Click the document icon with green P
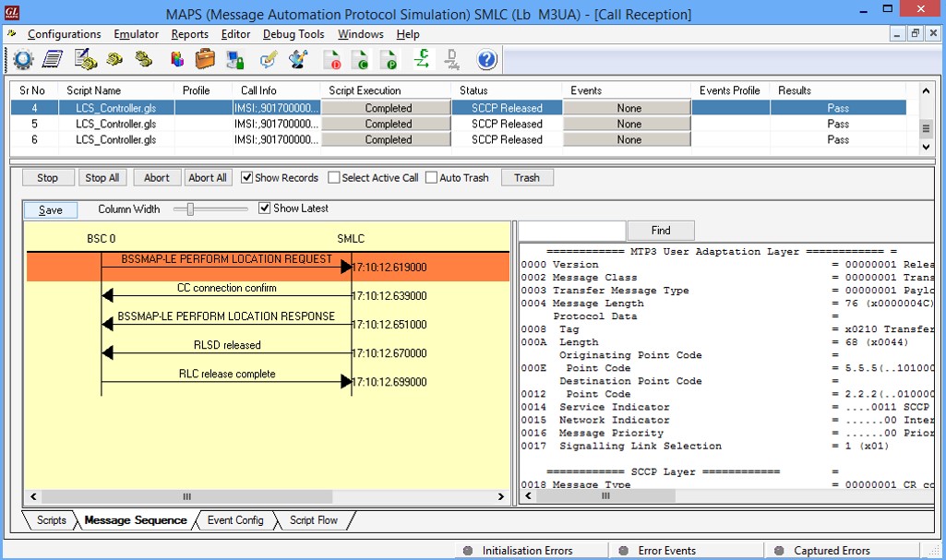The image size is (946, 560). [389, 60]
